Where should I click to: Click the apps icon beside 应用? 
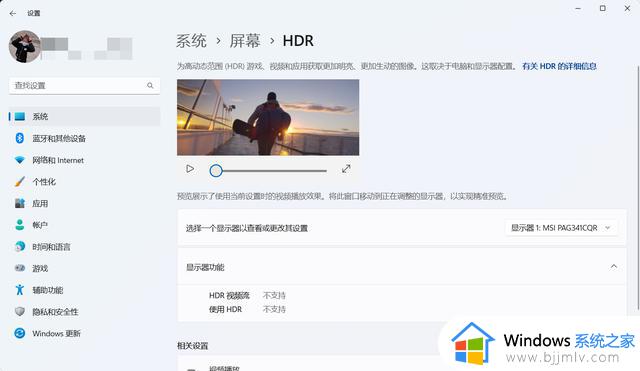pos(20,203)
